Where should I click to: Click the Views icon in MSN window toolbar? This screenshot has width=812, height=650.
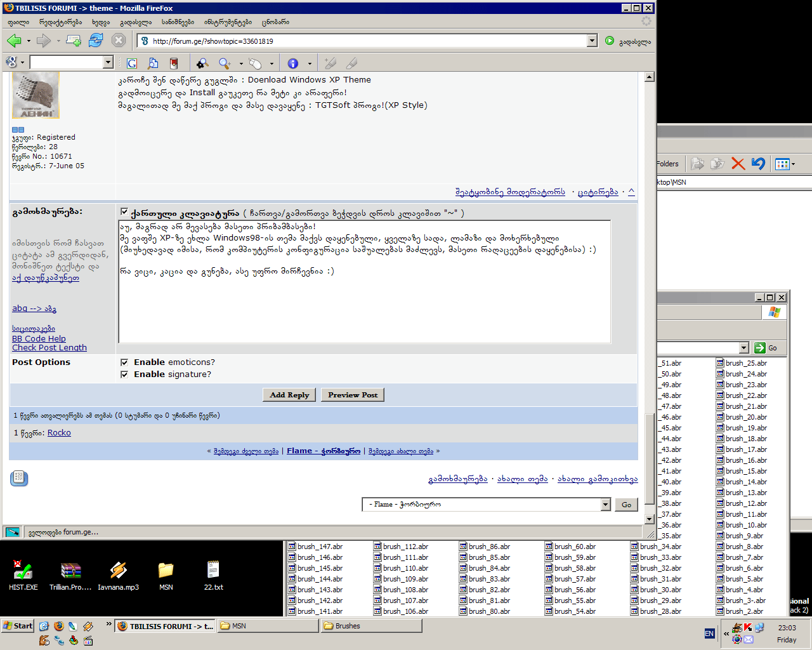[x=782, y=164]
